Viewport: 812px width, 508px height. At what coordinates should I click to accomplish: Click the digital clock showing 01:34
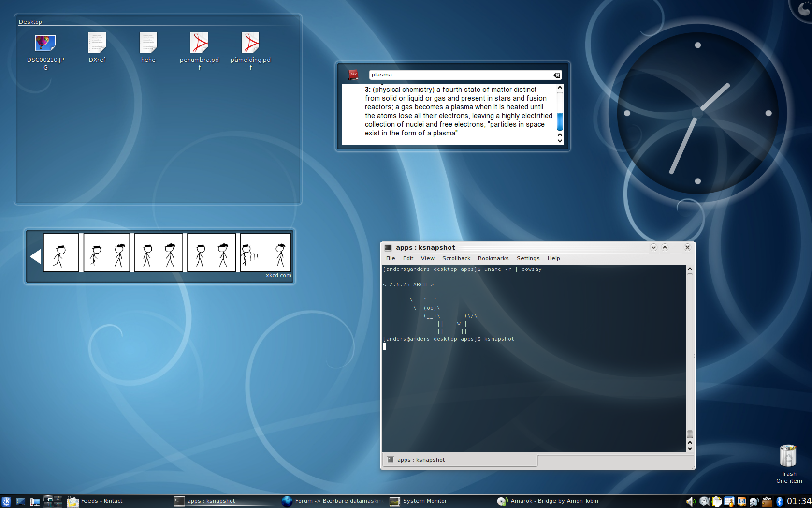tap(799, 501)
